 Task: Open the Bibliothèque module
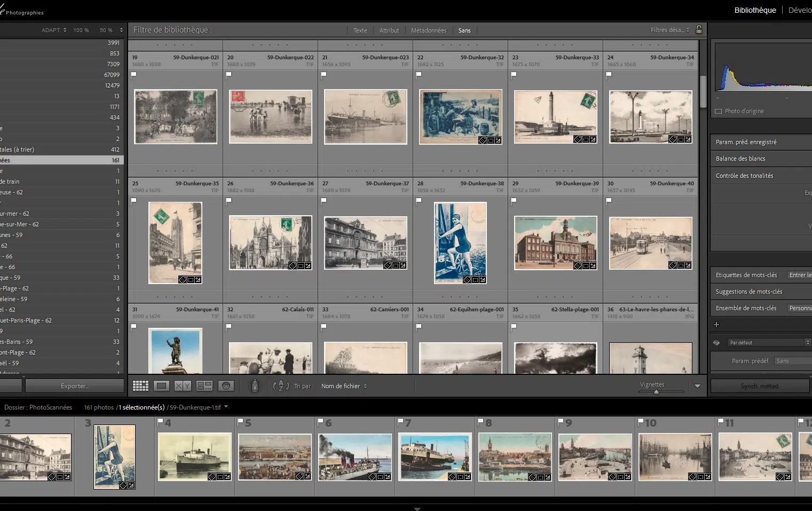coord(755,10)
